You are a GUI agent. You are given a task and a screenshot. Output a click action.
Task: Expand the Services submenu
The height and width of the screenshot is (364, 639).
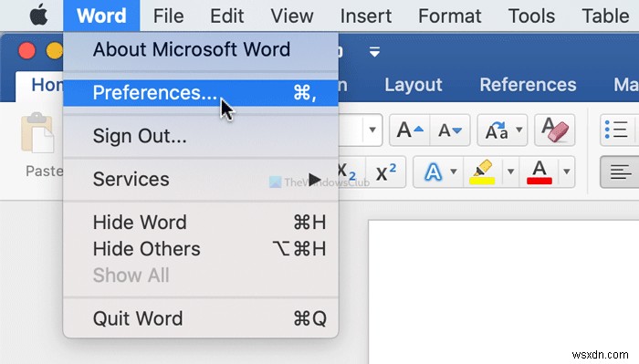(x=201, y=179)
